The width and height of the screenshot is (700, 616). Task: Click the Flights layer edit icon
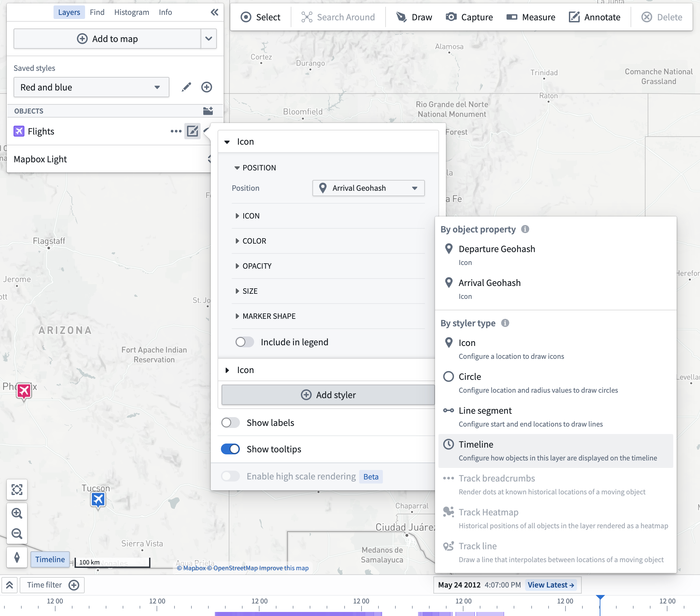[192, 131]
